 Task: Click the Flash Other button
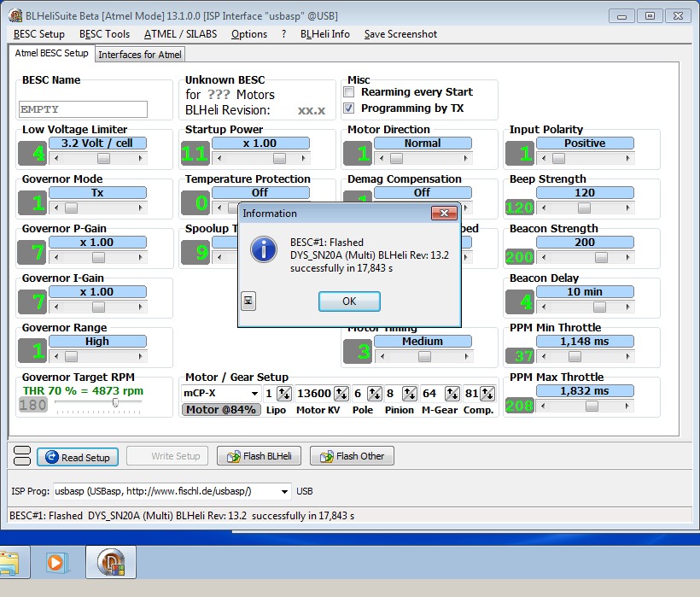(352, 456)
